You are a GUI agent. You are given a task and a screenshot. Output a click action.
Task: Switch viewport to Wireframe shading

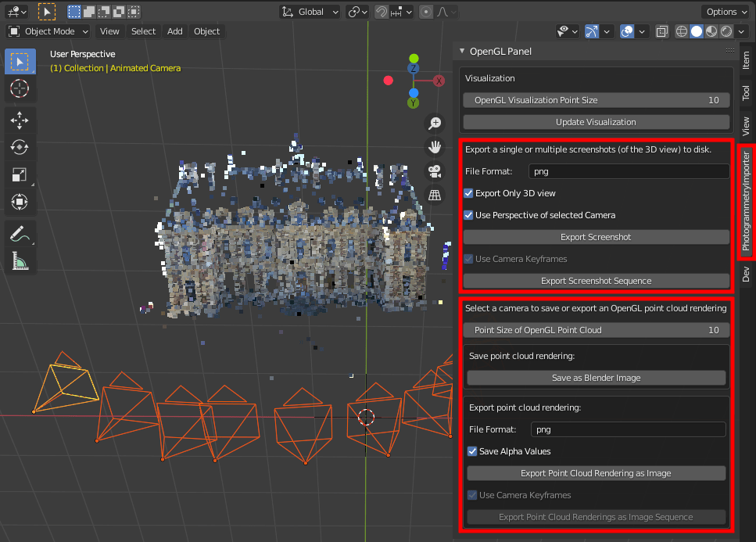[x=682, y=31]
